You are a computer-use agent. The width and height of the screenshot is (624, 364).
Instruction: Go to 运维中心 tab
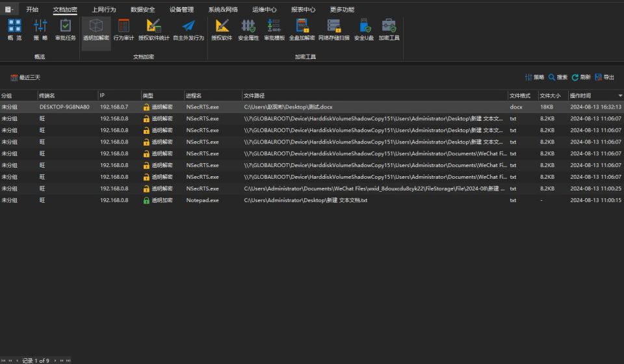[265, 9]
